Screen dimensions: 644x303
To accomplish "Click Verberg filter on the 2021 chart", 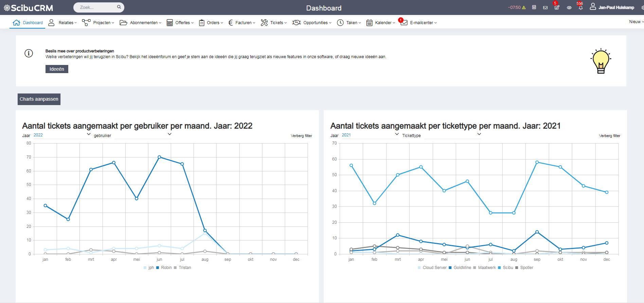I will coord(609,136).
